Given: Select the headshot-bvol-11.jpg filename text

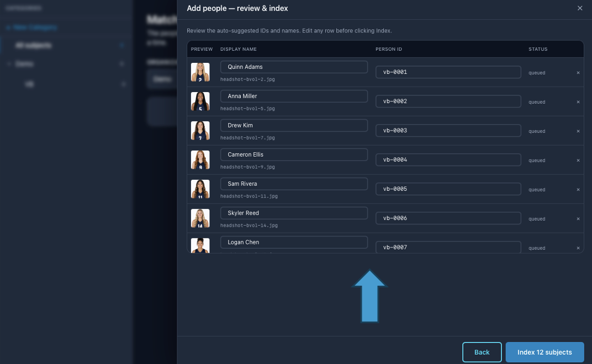Looking at the screenshot, I should [x=249, y=196].
